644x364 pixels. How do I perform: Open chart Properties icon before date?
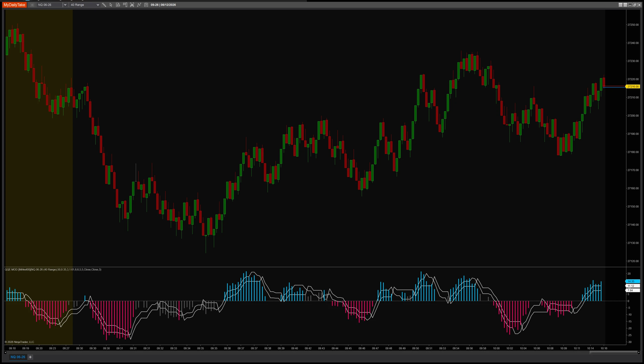pos(146,5)
